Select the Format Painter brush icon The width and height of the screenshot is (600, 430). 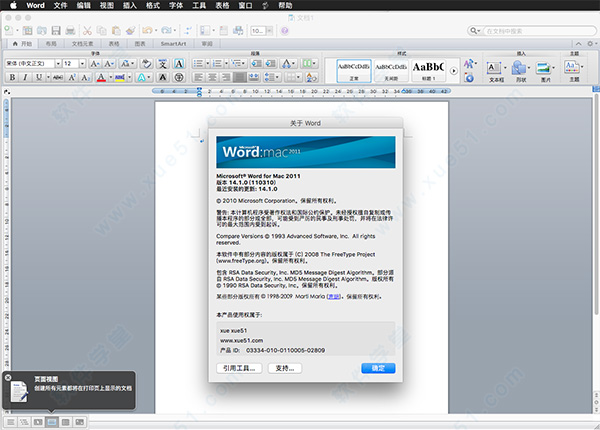pyautogui.click(x=130, y=31)
